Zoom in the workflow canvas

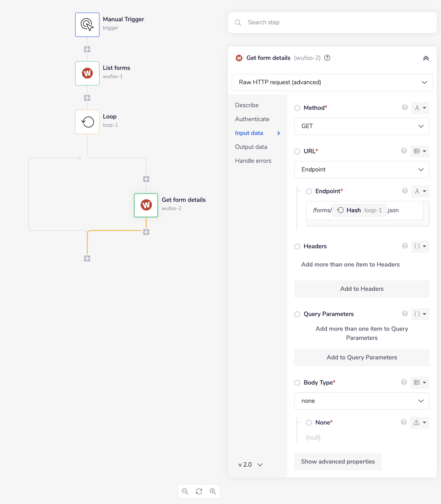pyautogui.click(x=213, y=491)
